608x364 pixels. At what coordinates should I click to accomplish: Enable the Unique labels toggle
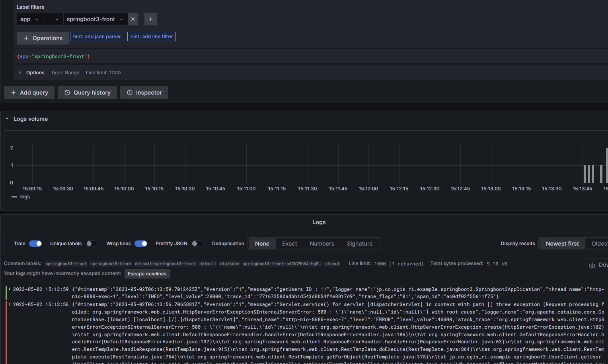pyautogui.click(x=92, y=244)
